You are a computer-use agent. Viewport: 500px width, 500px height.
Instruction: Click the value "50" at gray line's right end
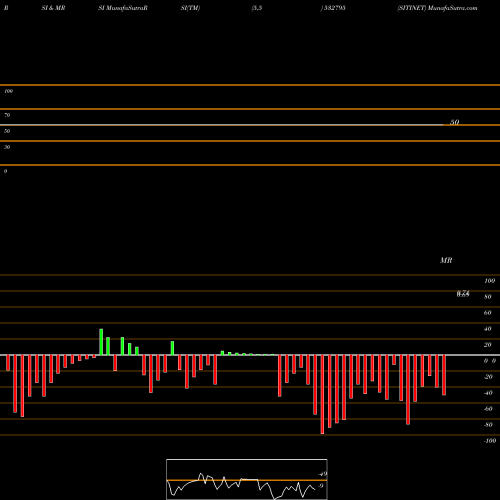click(x=455, y=122)
